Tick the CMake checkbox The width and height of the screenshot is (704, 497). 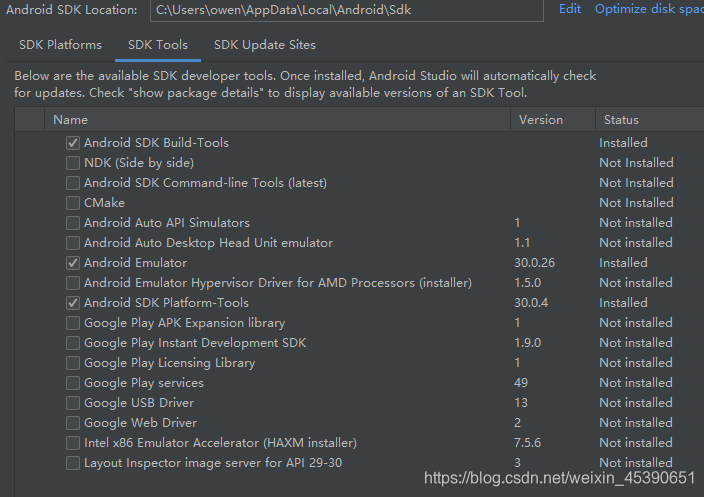tap(73, 203)
